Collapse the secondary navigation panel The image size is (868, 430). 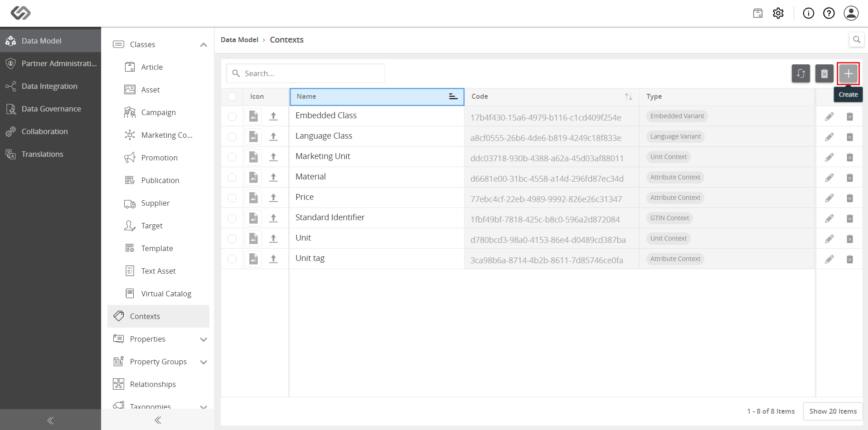[x=158, y=420]
